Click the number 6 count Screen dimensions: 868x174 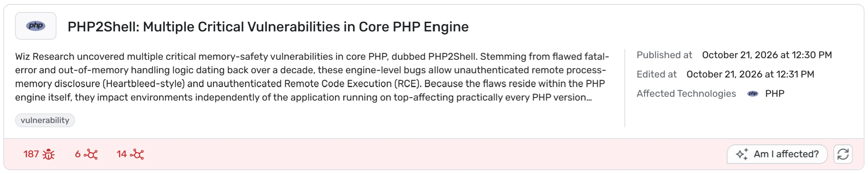pos(78,154)
